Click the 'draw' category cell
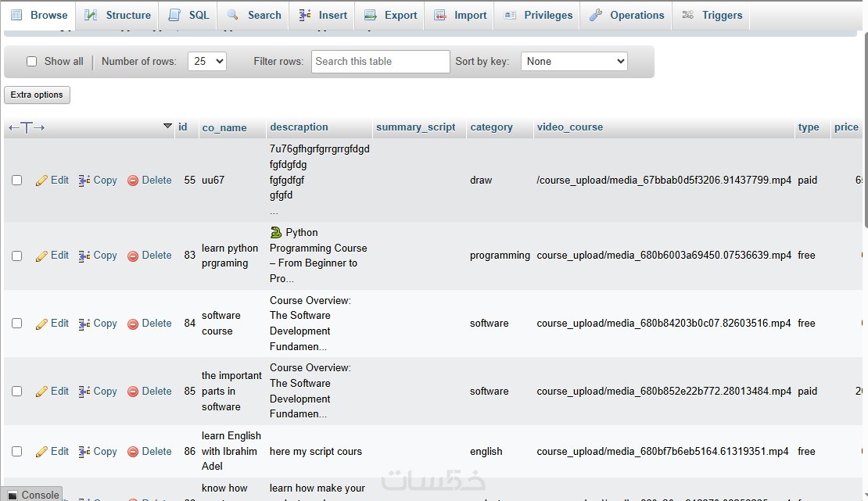Image resolution: width=868 pixels, height=501 pixels. pyautogui.click(x=481, y=180)
